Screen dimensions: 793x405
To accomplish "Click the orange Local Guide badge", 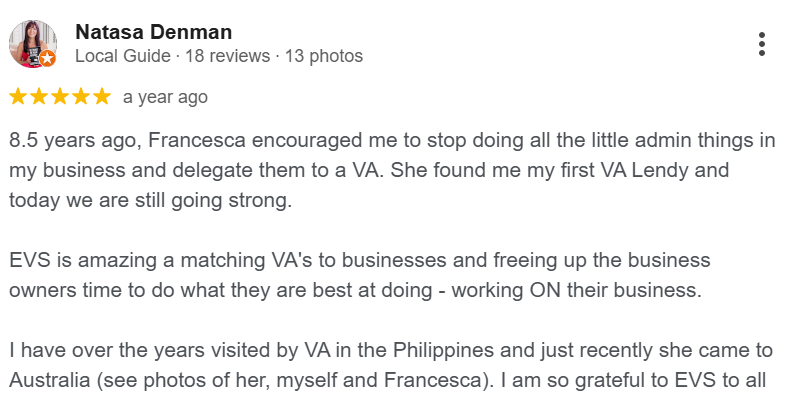I will click(x=47, y=59).
